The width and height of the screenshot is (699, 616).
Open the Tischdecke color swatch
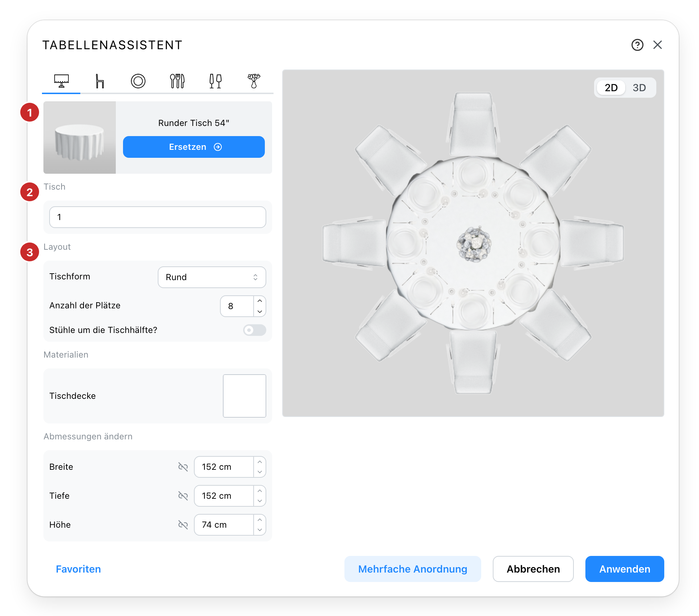245,396
